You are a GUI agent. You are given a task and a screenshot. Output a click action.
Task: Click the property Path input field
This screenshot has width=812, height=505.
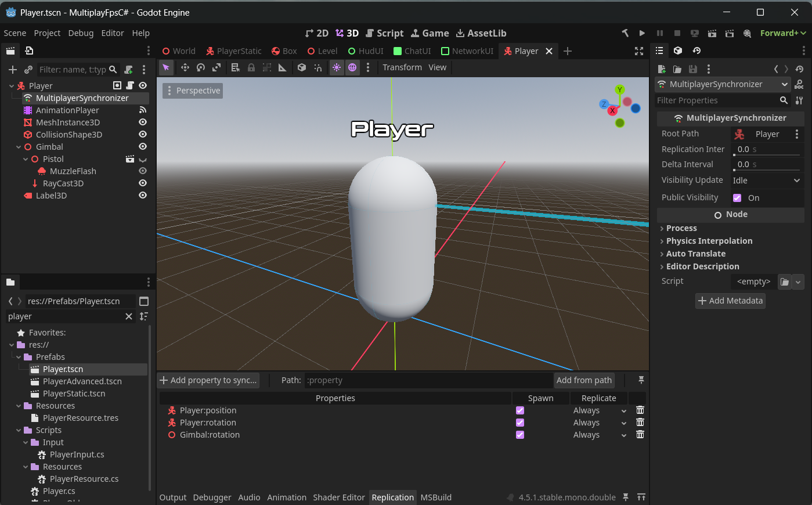(428, 380)
